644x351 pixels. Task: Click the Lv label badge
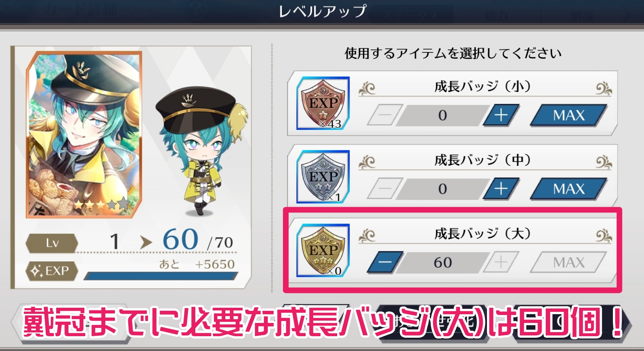click(x=52, y=243)
